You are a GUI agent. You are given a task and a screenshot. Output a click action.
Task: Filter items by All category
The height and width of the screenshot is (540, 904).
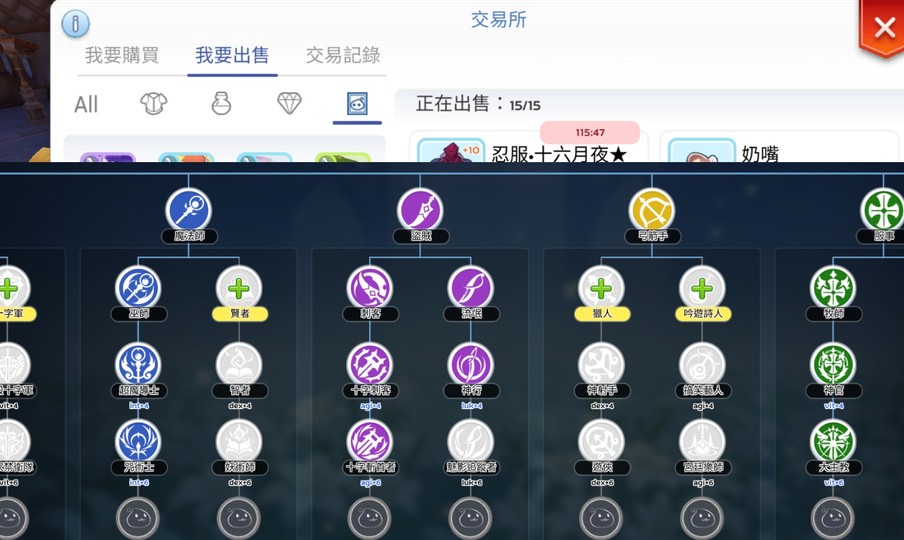click(x=86, y=104)
